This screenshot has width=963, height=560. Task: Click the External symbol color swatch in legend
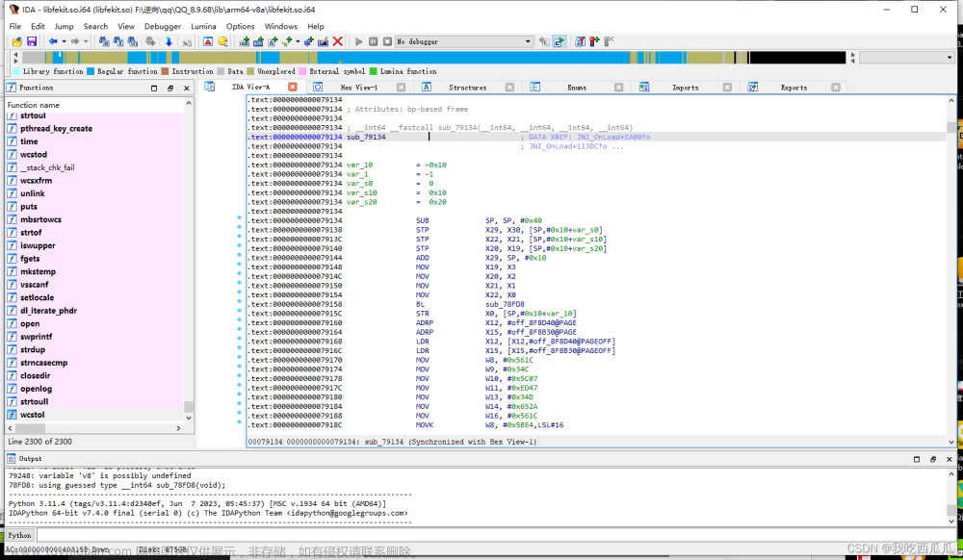[x=302, y=72]
